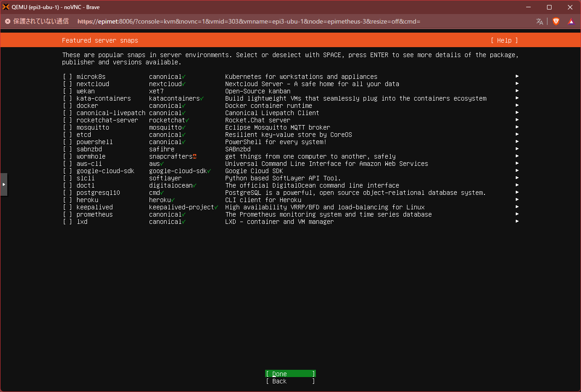Toggle the microk8s snap checkbox
The height and width of the screenshot is (392, 581).
(x=68, y=77)
